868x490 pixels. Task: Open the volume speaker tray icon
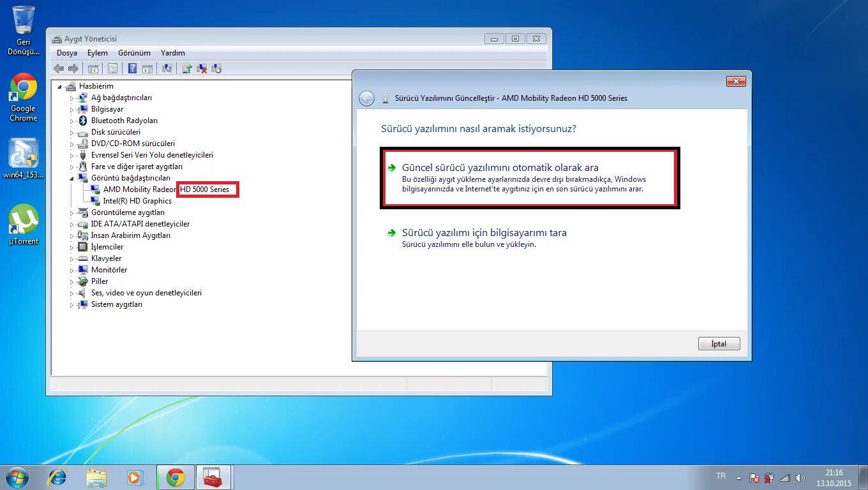pos(800,478)
